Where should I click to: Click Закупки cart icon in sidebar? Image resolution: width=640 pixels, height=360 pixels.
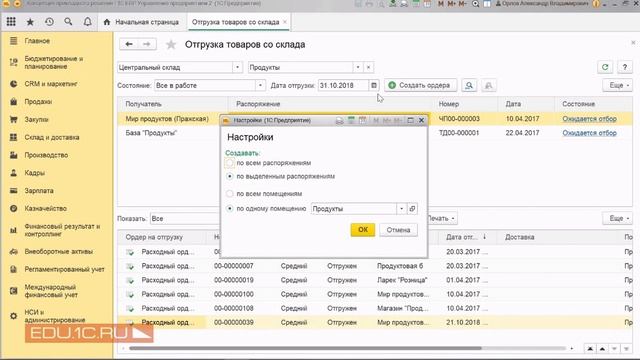(13, 120)
